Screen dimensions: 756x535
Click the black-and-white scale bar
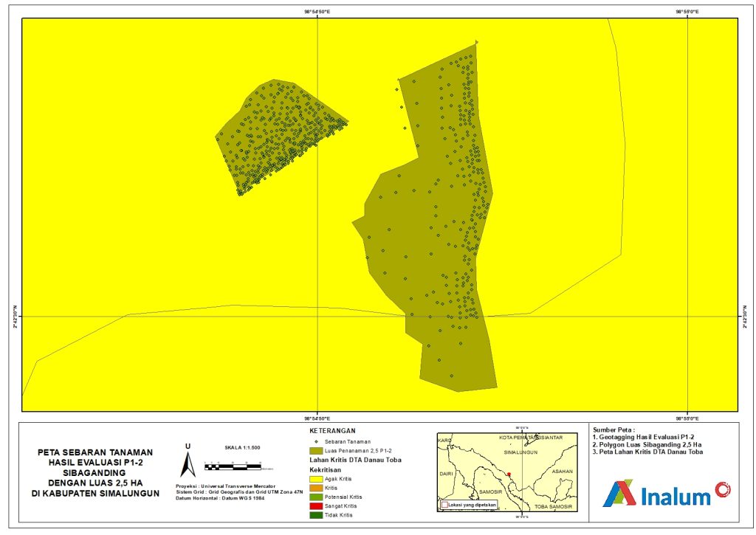(232, 466)
